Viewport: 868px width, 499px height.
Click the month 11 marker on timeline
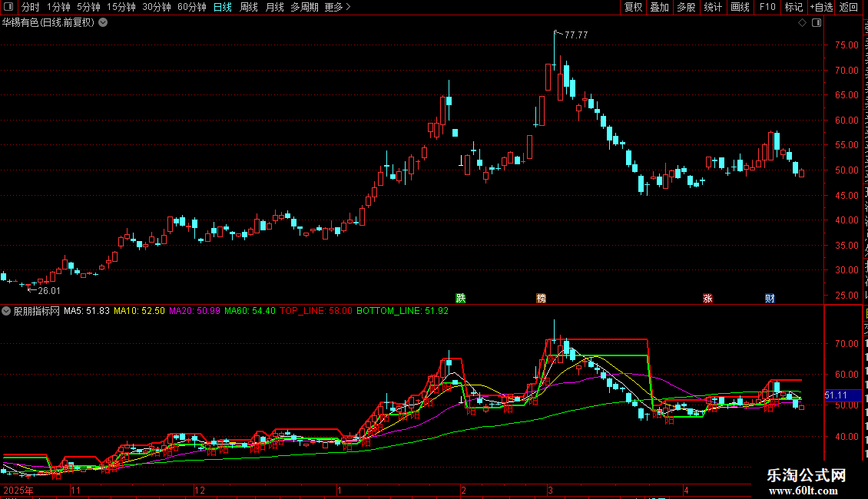76,490
